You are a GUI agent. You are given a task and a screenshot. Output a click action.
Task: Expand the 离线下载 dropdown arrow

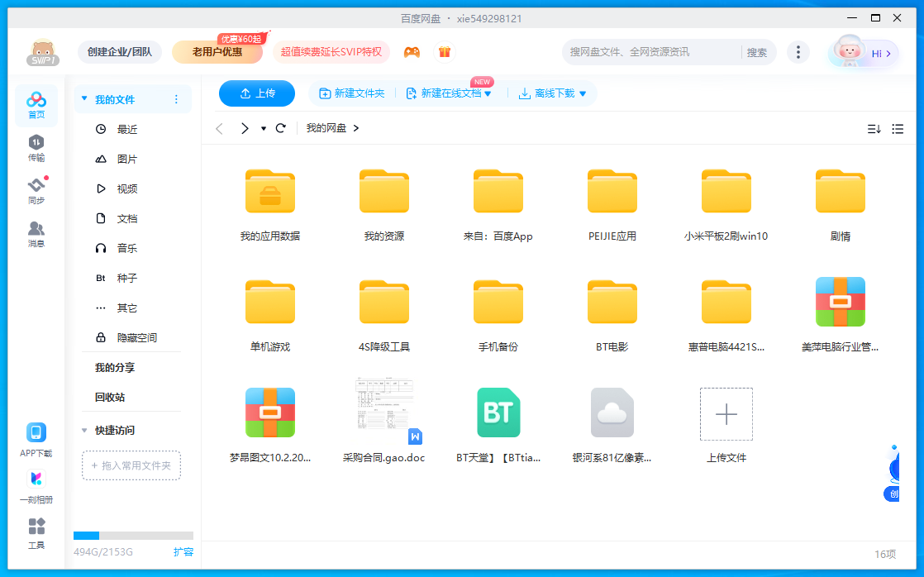tap(583, 94)
